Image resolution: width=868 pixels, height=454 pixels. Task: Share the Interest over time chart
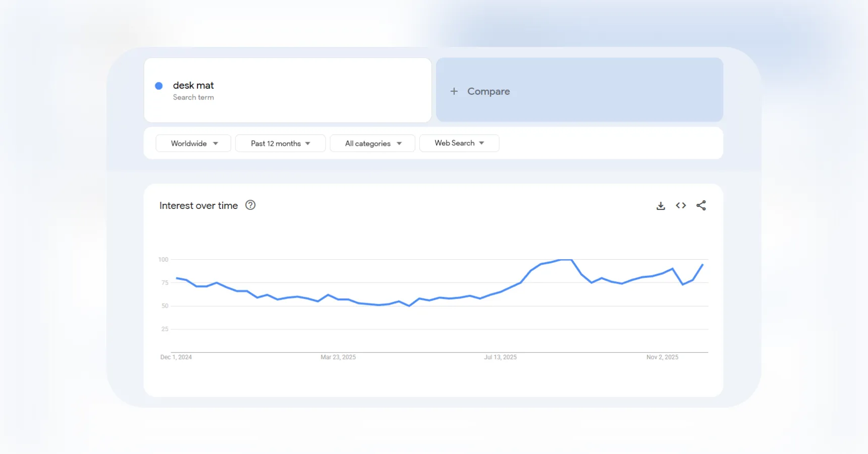[701, 205]
